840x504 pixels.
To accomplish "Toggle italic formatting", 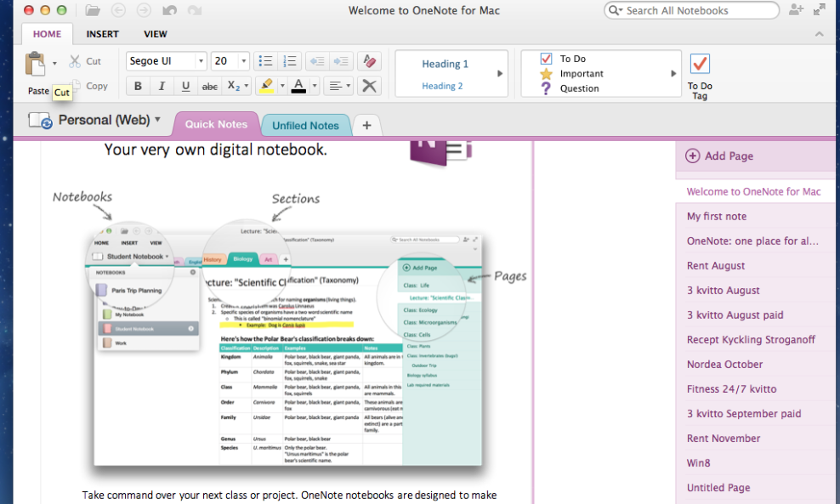I will 162,86.
